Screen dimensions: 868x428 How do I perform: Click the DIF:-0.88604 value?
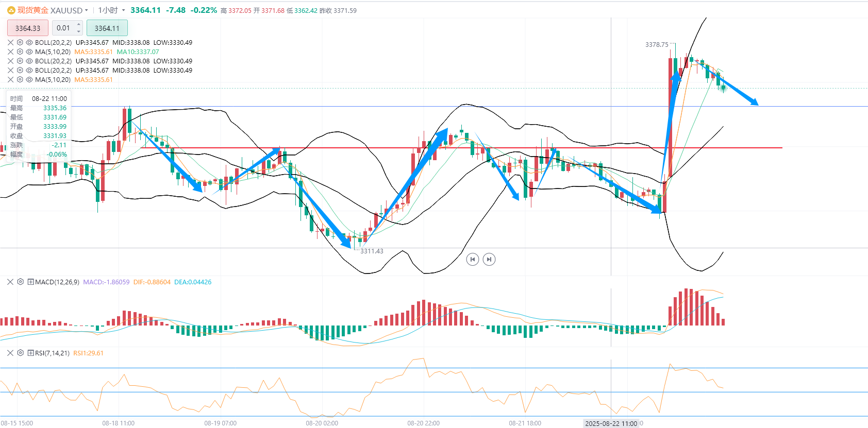152,282
